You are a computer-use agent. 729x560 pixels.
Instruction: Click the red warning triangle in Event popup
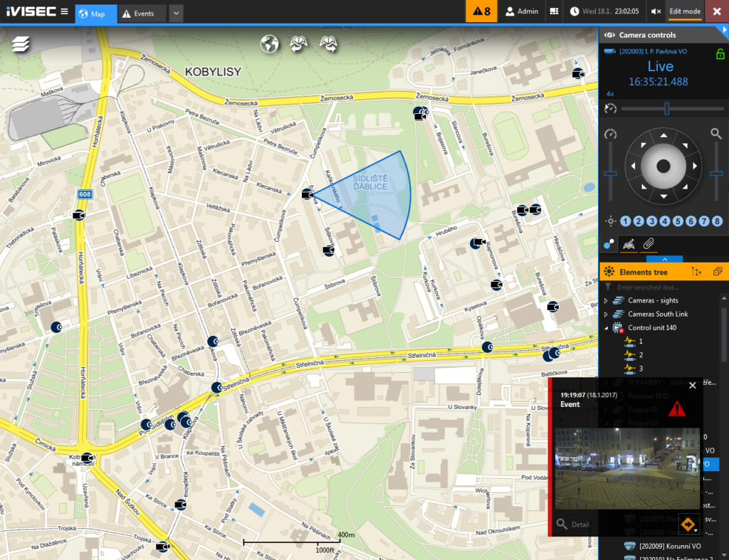(677, 408)
